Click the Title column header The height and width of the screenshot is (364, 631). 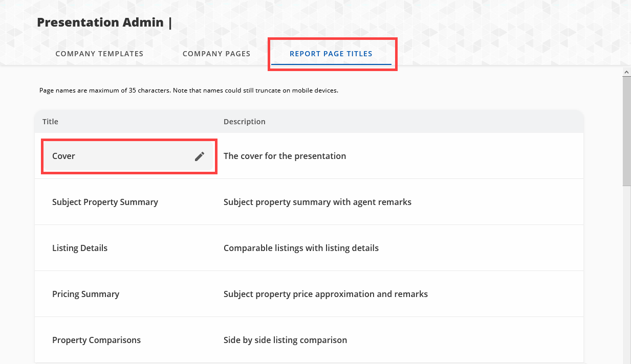(x=50, y=122)
